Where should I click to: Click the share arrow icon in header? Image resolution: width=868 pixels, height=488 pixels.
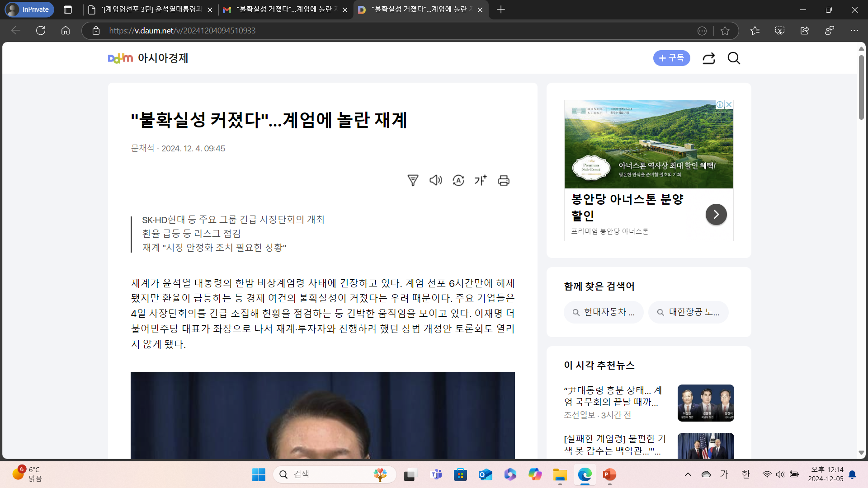coord(708,58)
